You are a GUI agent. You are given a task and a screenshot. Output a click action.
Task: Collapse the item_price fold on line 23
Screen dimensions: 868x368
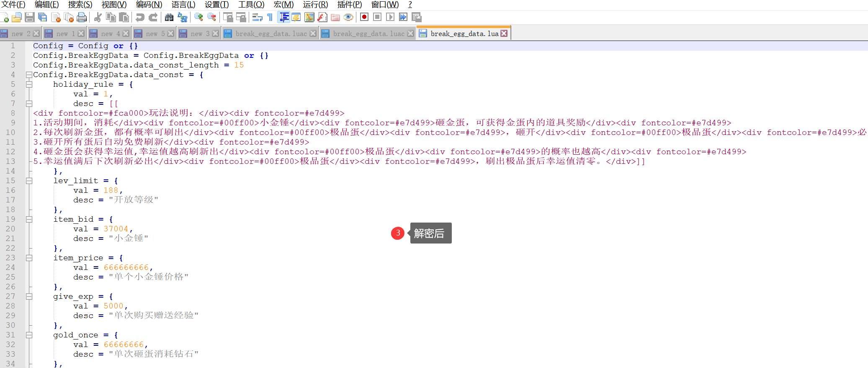pyautogui.click(x=29, y=258)
